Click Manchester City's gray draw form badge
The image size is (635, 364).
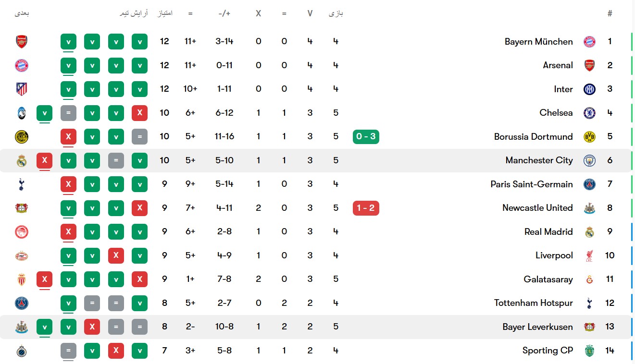tap(116, 160)
